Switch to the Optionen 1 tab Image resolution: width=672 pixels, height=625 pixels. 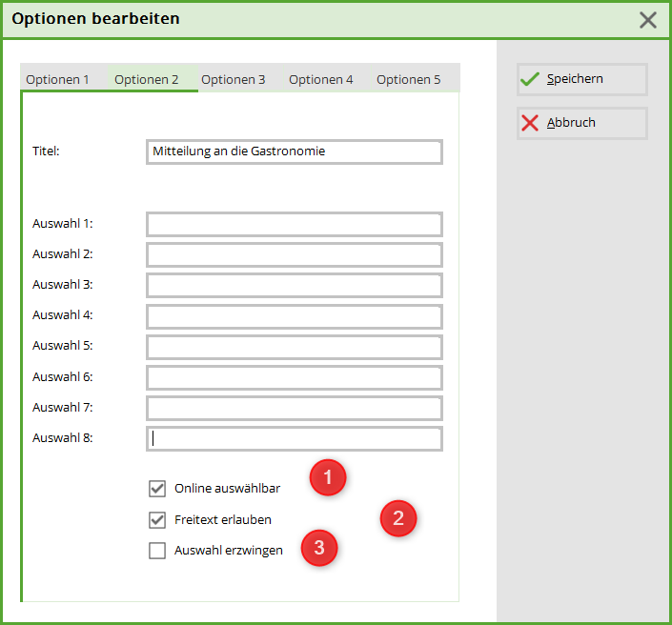pyautogui.click(x=58, y=79)
